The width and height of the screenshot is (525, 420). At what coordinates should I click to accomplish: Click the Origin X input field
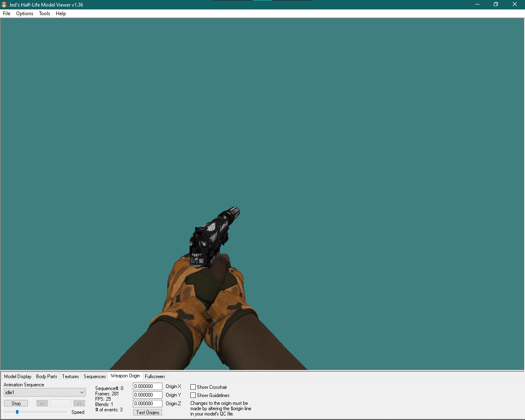pyautogui.click(x=148, y=386)
